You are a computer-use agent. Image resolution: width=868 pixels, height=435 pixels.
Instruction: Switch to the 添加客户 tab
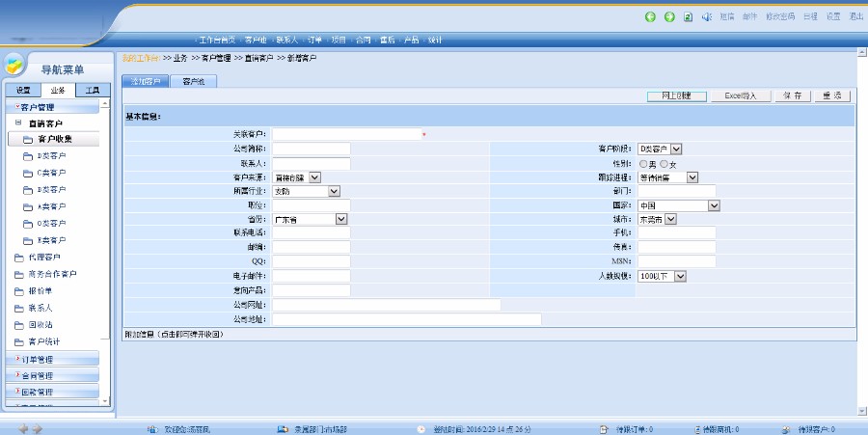tap(145, 81)
